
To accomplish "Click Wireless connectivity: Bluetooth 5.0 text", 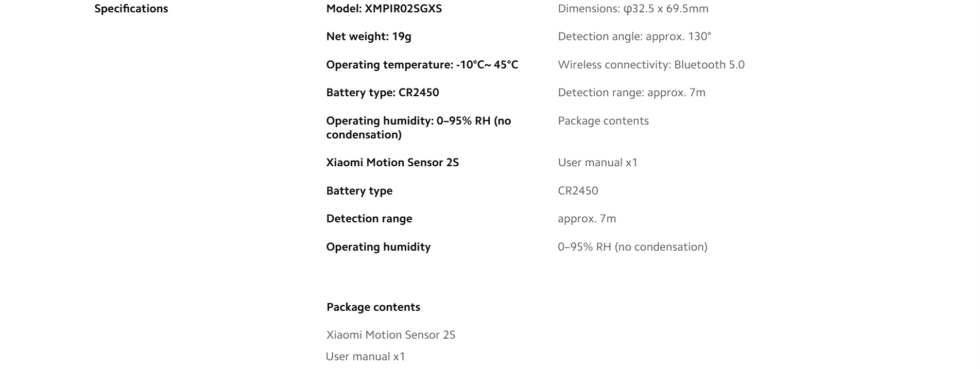I will click(x=651, y=65).
